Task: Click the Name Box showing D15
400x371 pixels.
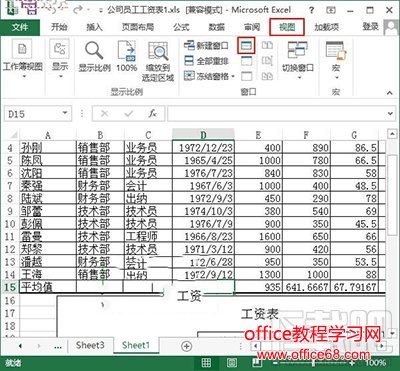Action: [x=32, y=114]
